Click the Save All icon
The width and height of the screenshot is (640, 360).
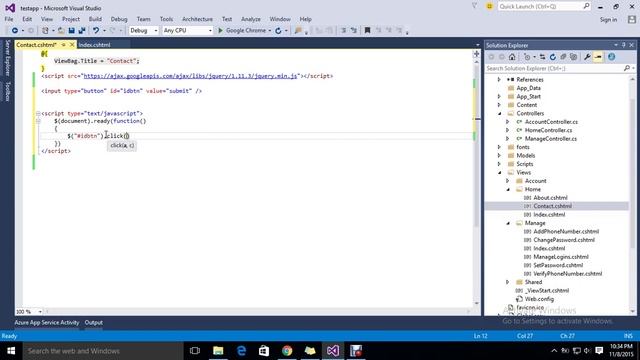(x=82, y=31)
